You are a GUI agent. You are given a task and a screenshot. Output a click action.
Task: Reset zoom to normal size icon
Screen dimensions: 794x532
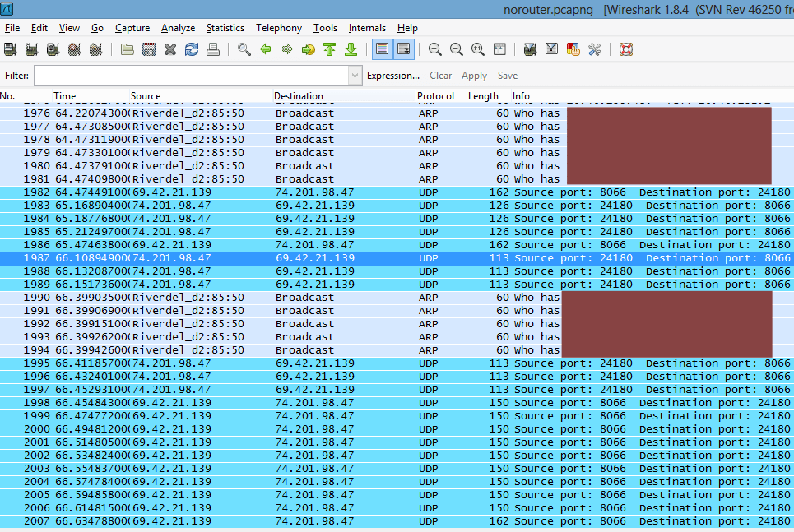[477, 49]
